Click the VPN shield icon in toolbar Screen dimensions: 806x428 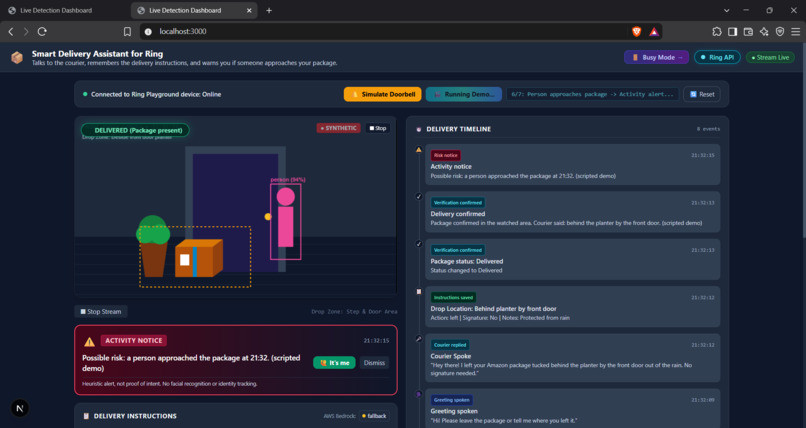click(x=780, y=31)
